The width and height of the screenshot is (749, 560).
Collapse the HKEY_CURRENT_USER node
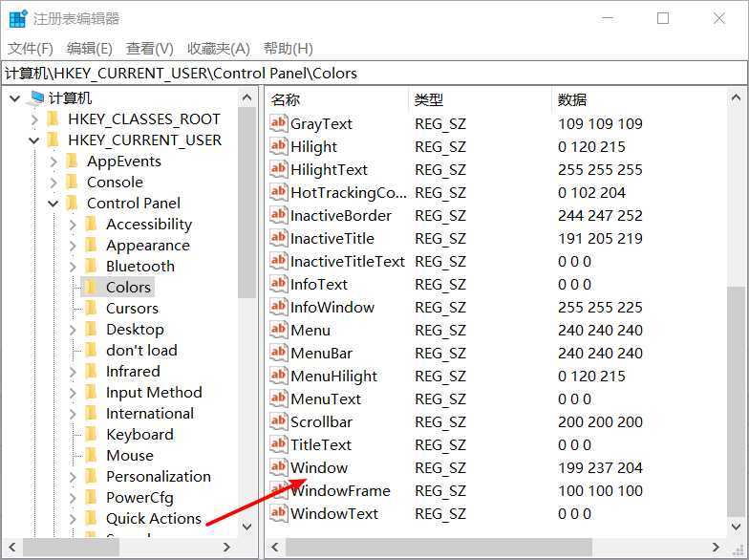pos(34,140)
